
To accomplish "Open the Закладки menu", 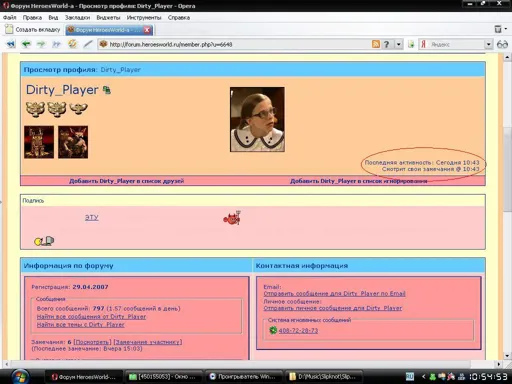I will coord(77,17).
